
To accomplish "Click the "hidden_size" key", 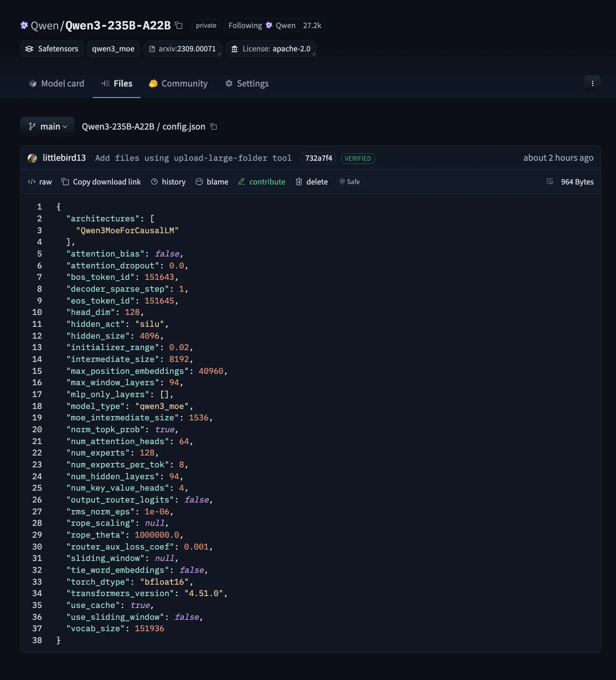I will pyautogui.click(x=98, y=336).
